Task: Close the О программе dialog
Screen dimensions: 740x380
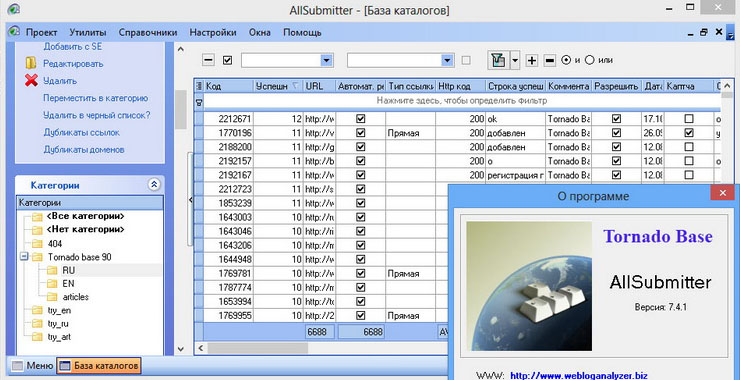Action: pos(722,193)
